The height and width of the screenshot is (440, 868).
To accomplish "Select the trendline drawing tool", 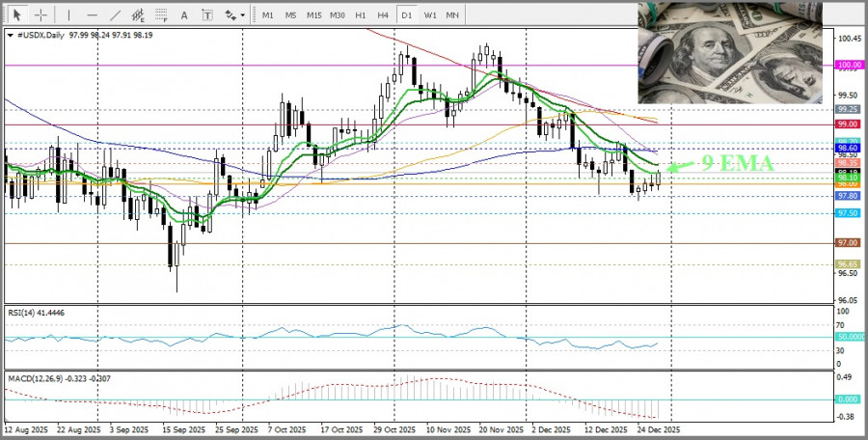I will [116, 15].
